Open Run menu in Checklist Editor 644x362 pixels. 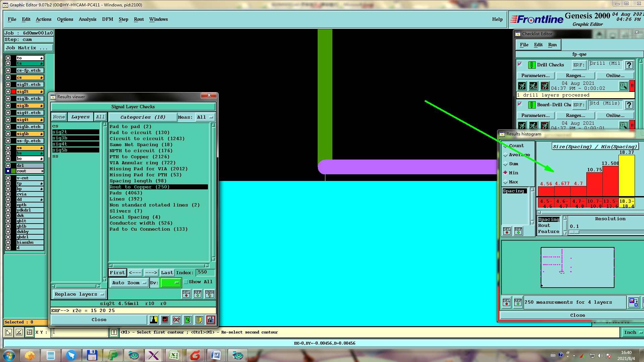[552, 45]
